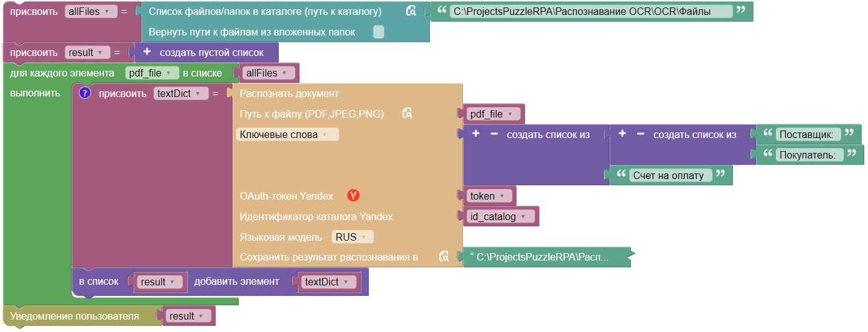Screen dimensions: 868x332
Task: Open the 'Ключевые слова' dropdown
Action: pos(287,134)
